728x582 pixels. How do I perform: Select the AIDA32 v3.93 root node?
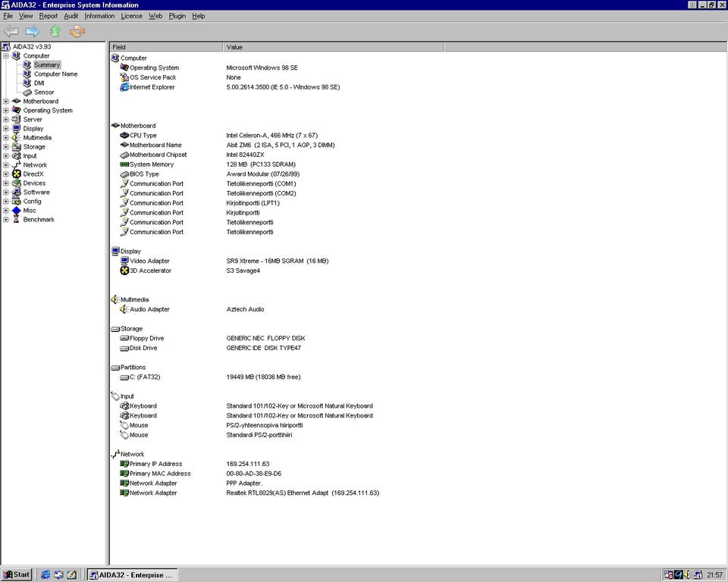(x=32, y=46)
